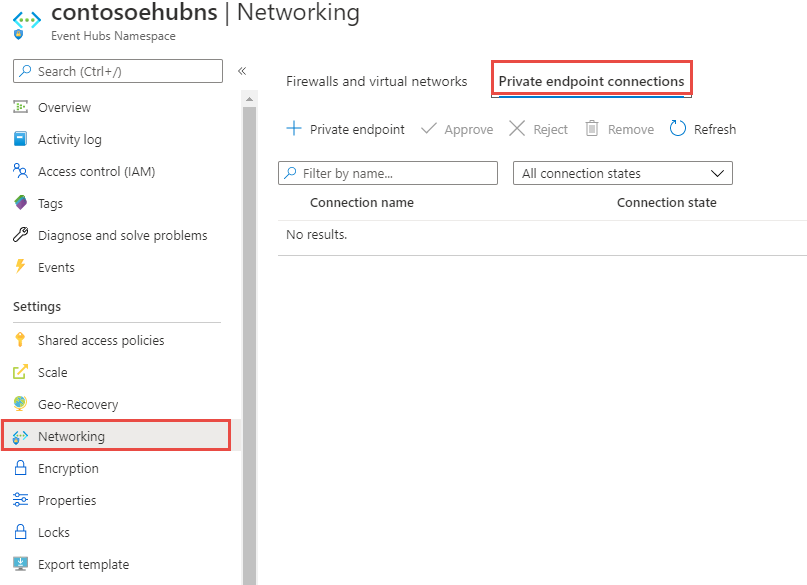
Task: Select the Scale settings icon
Action: (x=22, y=372)
